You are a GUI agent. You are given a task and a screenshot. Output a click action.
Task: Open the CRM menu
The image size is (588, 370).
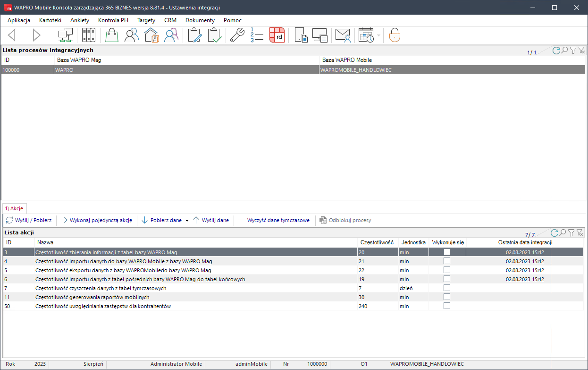point(170,20)
